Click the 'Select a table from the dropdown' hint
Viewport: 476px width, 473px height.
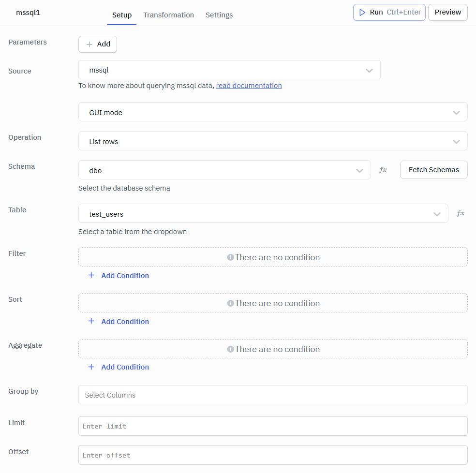(133, 232)
